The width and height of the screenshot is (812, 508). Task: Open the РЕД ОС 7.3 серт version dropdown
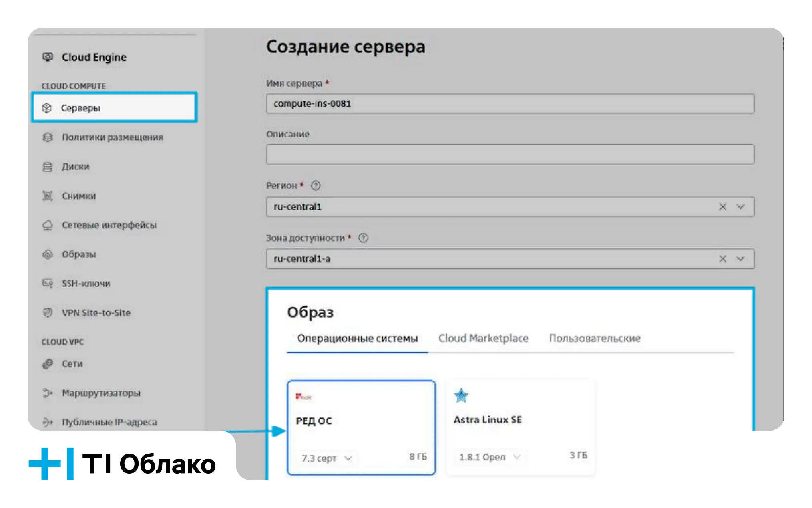[x=326, y=458]
